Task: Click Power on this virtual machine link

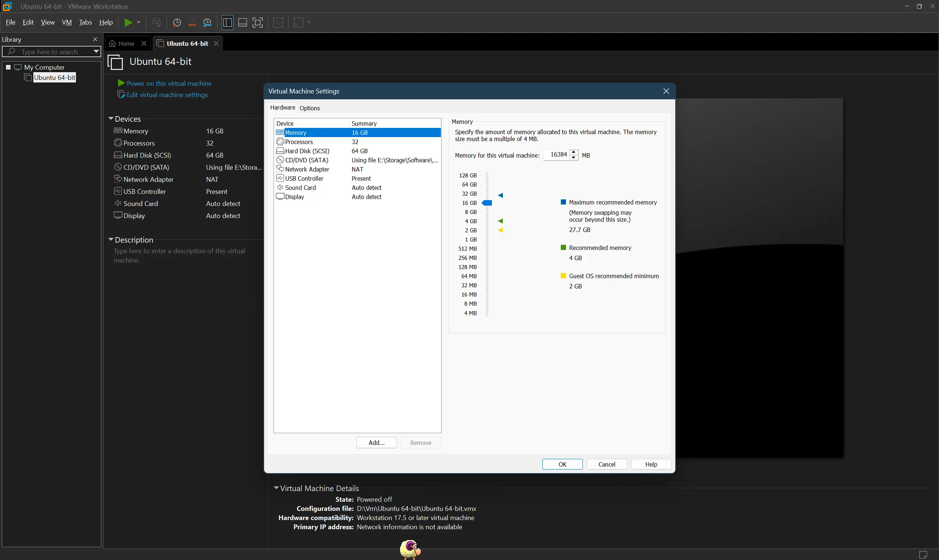Action: point(169,84)
